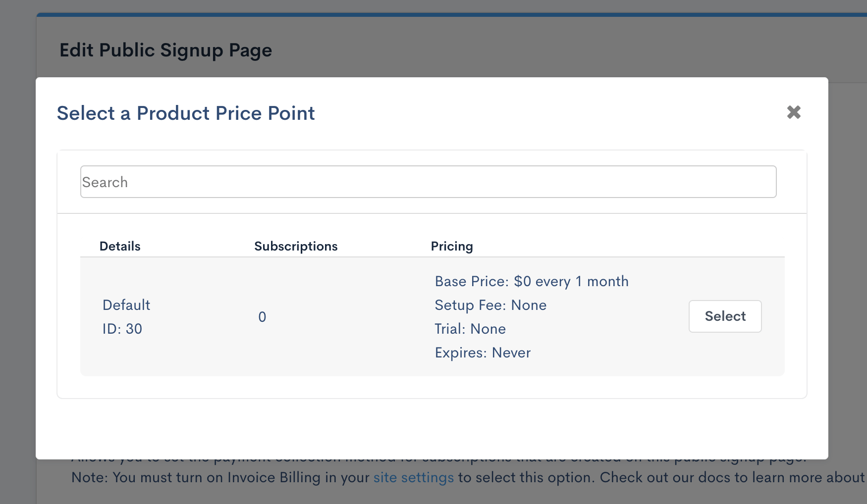Click the Default price point name
This screenshot has width=867, height=504.
tap(126, 305)
